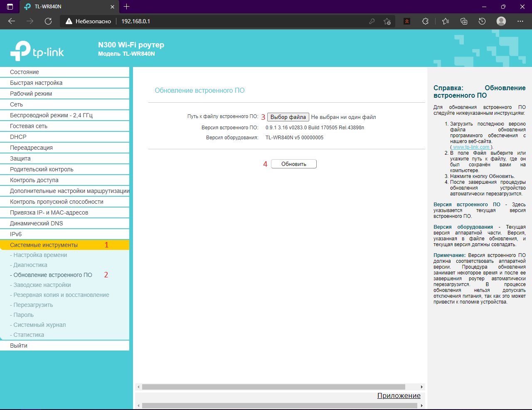532x410 pixels.
Task: Open browser History icon
Action: [x=482, y=21]
